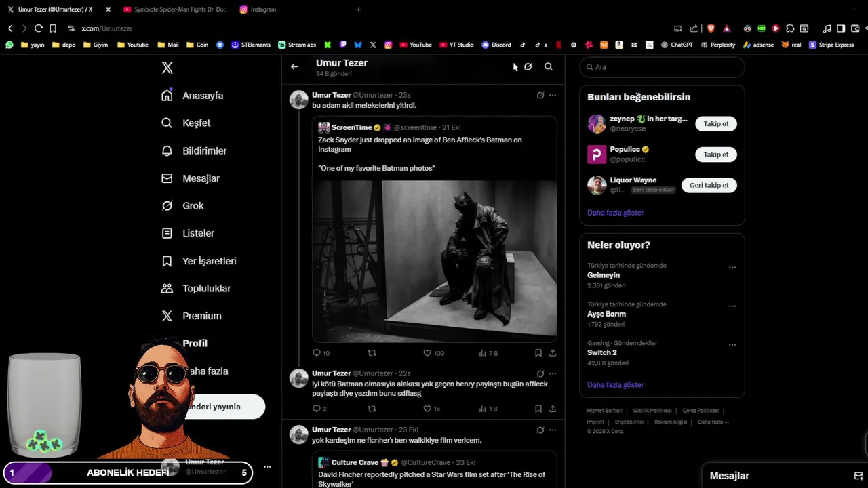Open more options on the 23 Eki tweet
868x488 pixels.
pyautogui.click(x=553, y=430)
